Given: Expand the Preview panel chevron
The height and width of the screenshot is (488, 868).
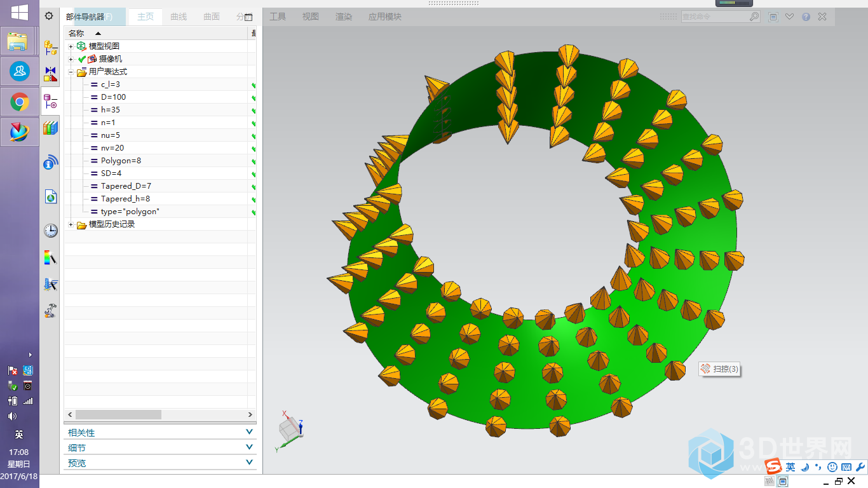Looking at the screenshot, I should [249, 463].
